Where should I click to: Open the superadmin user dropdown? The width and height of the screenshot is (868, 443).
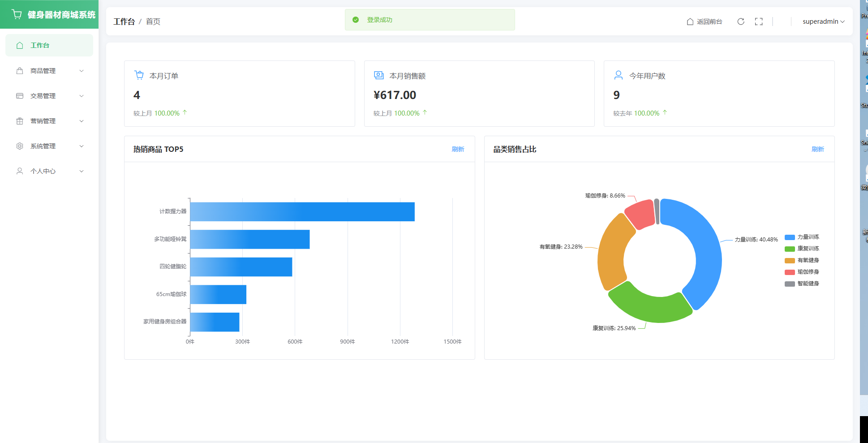tap(823, 22)
